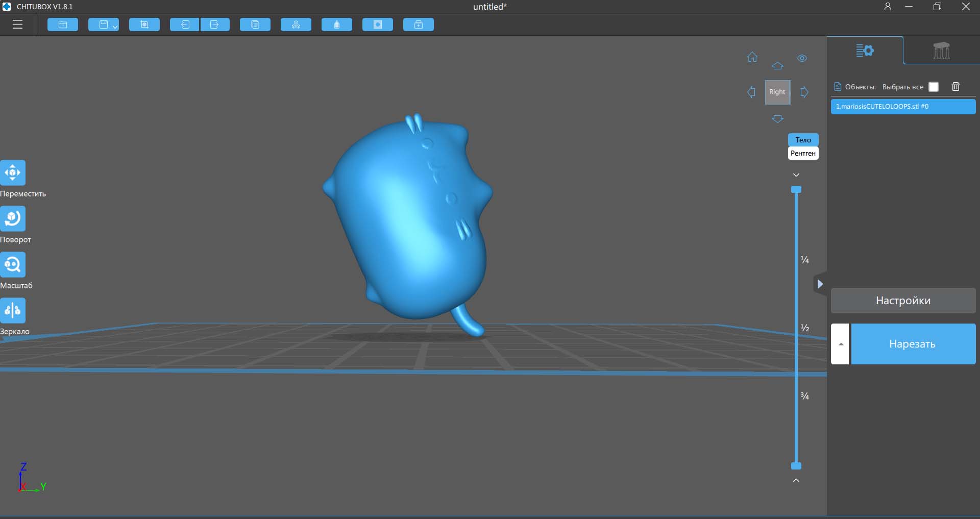Switch render mode to Рентген
The height and width of the screenshot is (519, 980).
pyautogui.click(x=803, y=153)
